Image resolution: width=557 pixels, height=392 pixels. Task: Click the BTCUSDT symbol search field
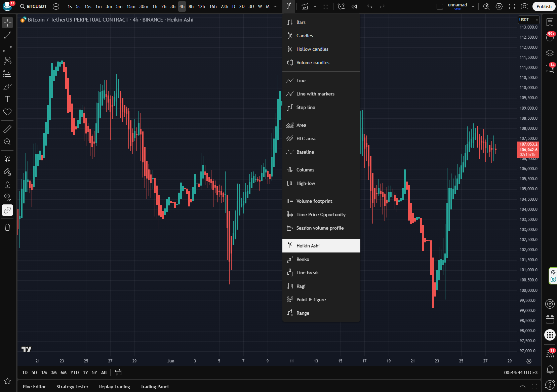coord(34,6)
